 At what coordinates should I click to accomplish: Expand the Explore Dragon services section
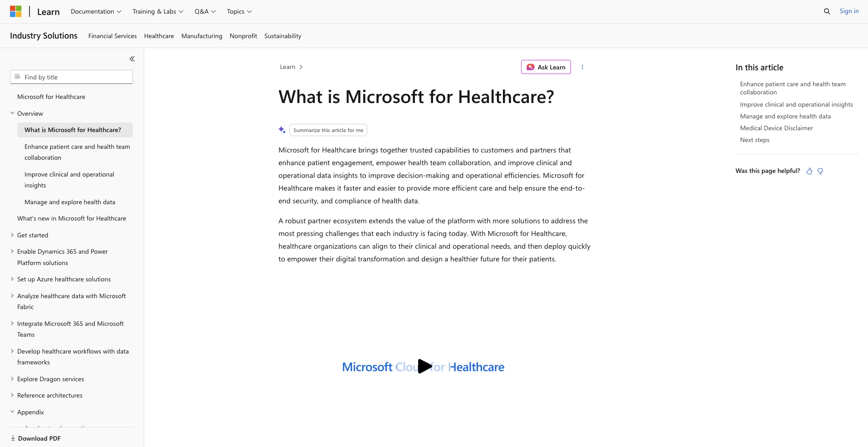[12, 379]
